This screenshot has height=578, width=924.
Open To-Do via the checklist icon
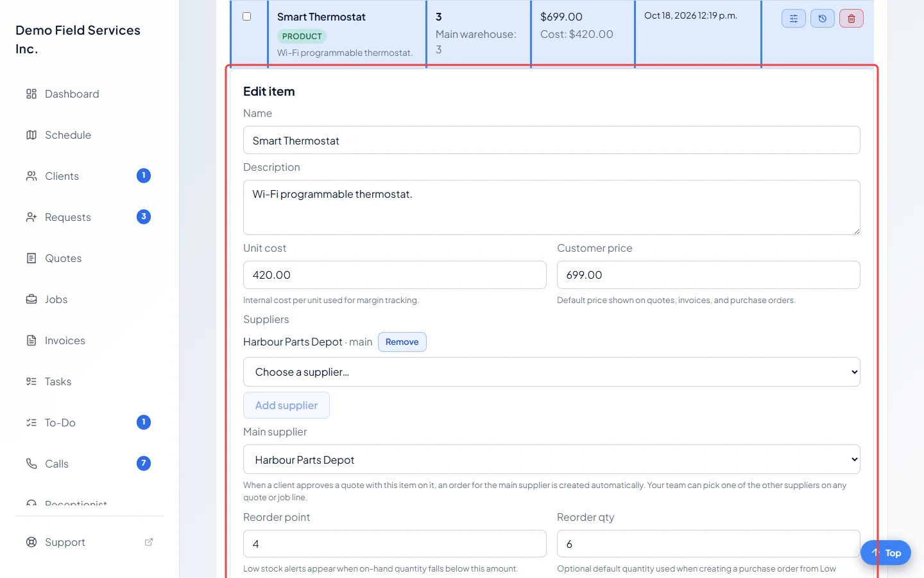[x=31, y=423]
